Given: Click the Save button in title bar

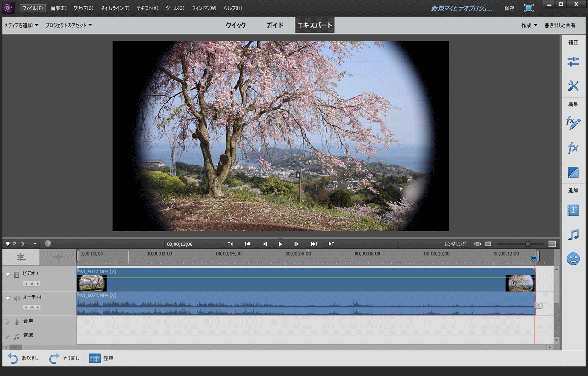Looking at the screenshot, I should click(509, 8).
